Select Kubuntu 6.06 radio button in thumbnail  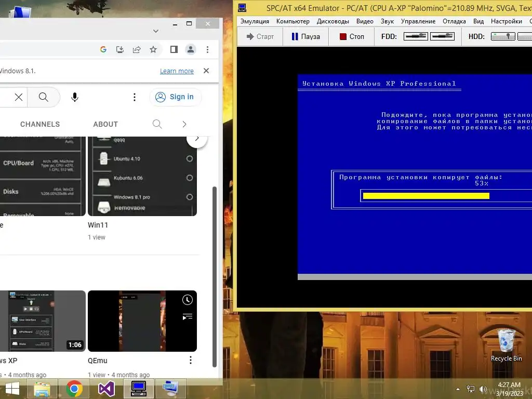[x=189, y=178]
